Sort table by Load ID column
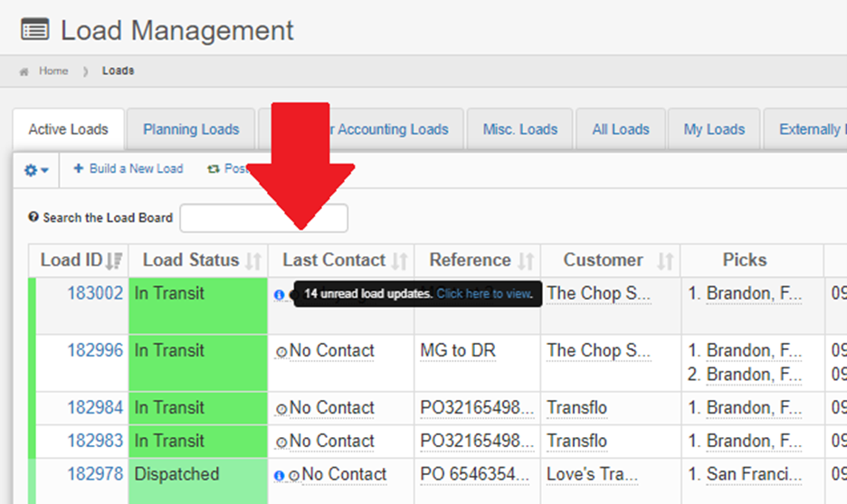This screenshot has height=504, width=847. click(114, 262)
